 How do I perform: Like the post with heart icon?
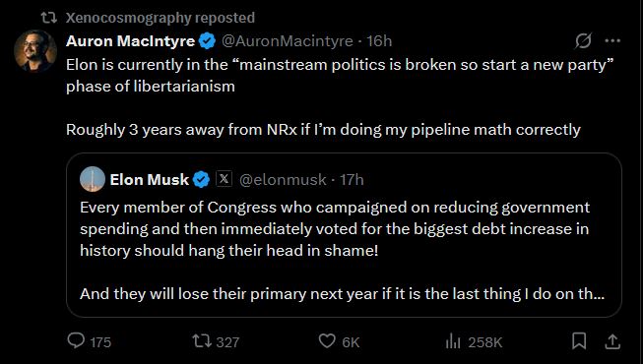327,341
